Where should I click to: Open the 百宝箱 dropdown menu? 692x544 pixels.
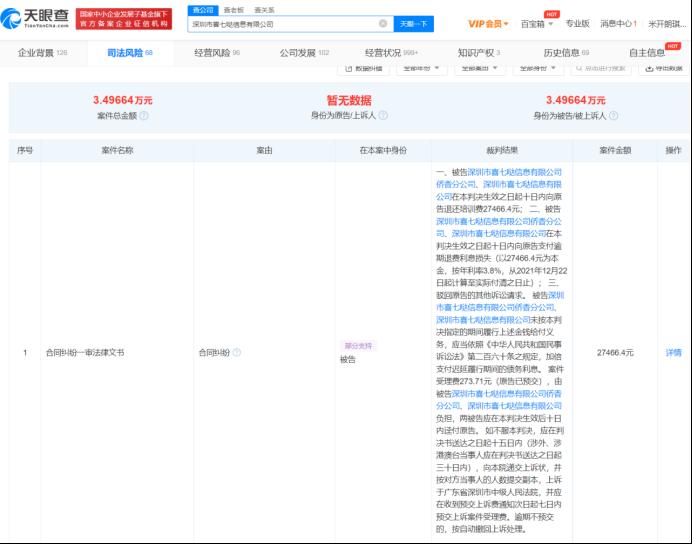coord(538,23)
